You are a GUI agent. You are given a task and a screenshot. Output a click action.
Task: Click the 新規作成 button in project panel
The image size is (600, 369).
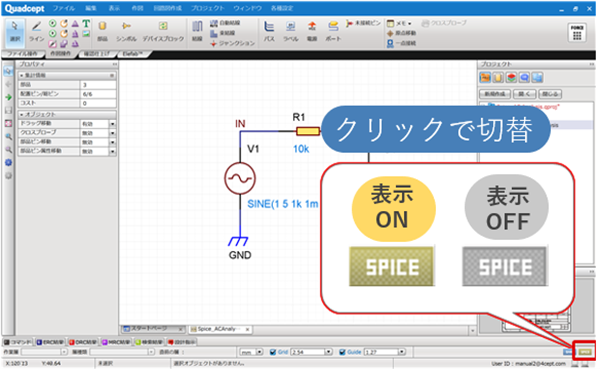tap(495, 94)
